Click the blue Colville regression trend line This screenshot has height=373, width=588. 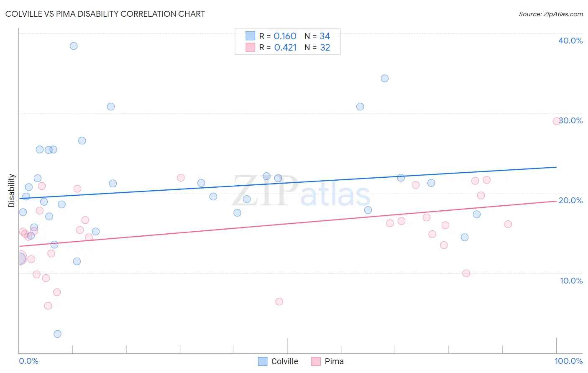[x=288, y=183]
